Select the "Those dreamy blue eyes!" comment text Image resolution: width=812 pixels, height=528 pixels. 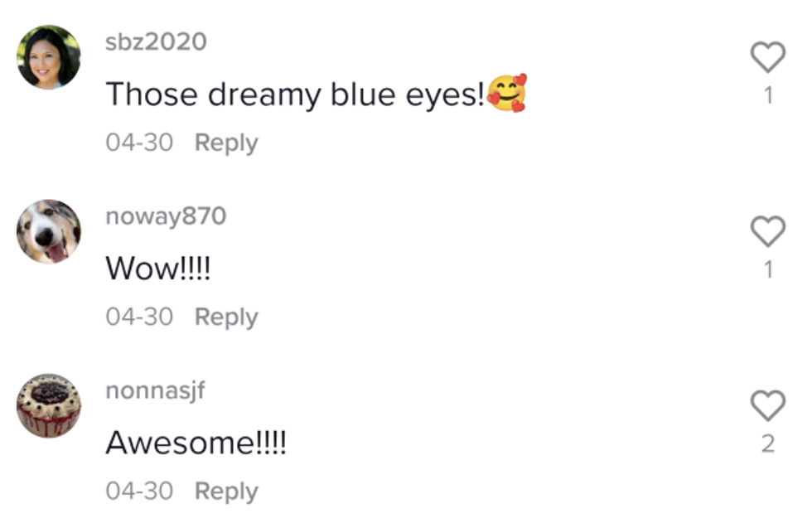pos(295,95)
